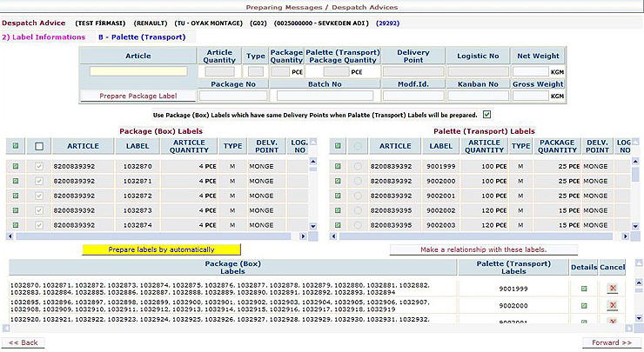Open Details for palette 9002000 relationship
Viewport: 644px width, 352px height.
point(583,307)
